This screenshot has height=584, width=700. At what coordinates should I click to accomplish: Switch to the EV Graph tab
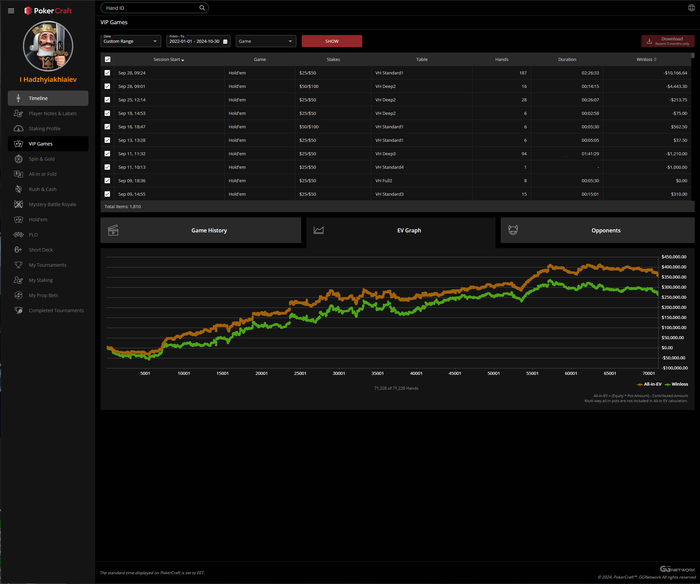pyautogui.click(x=401, y=232)
